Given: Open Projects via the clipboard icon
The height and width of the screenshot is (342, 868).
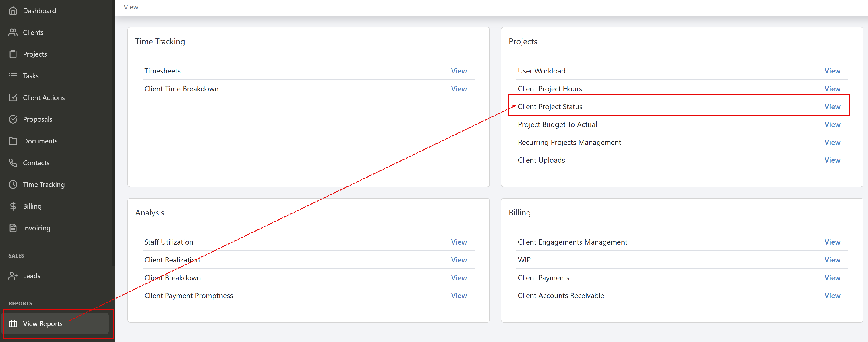Looking at the screenshot, I should 13,54.
